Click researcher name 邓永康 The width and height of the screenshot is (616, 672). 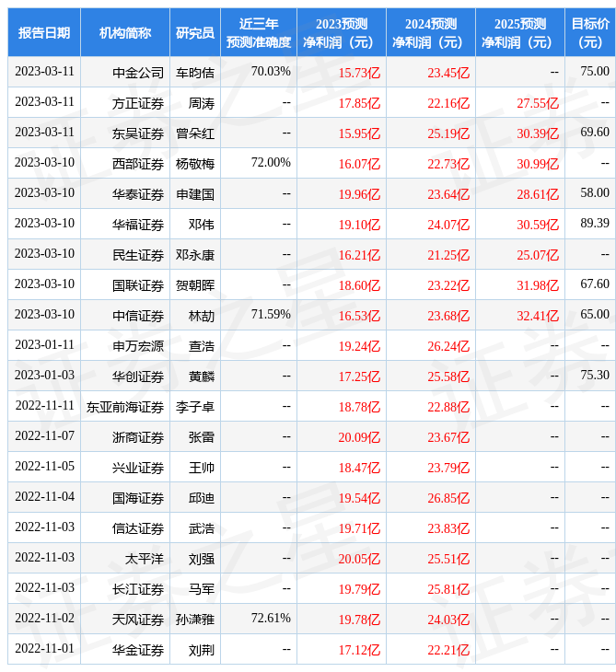click(x=195, y=255)
